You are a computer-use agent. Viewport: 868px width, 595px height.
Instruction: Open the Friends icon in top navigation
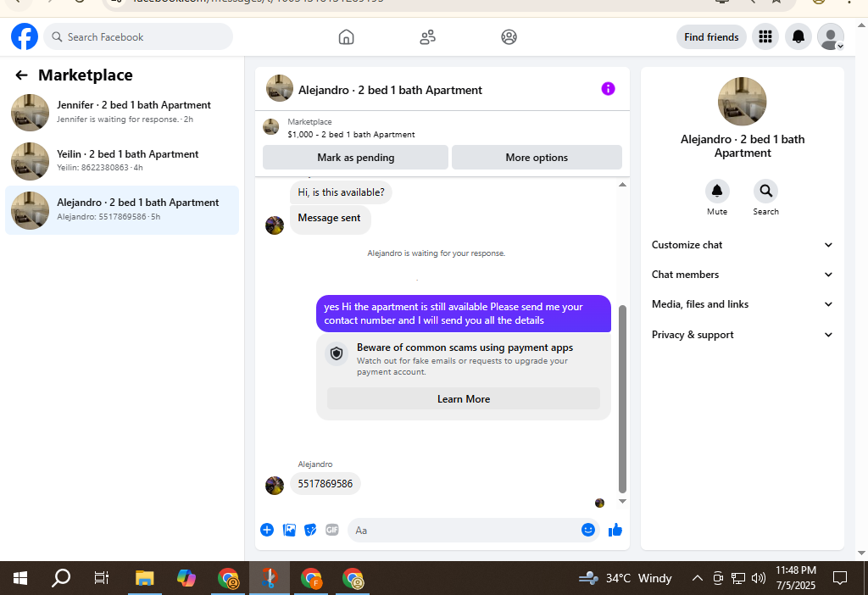(427, 37)
